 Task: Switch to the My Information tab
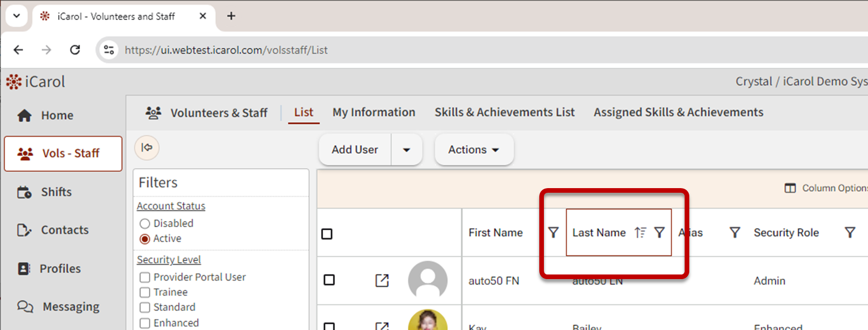373,112
